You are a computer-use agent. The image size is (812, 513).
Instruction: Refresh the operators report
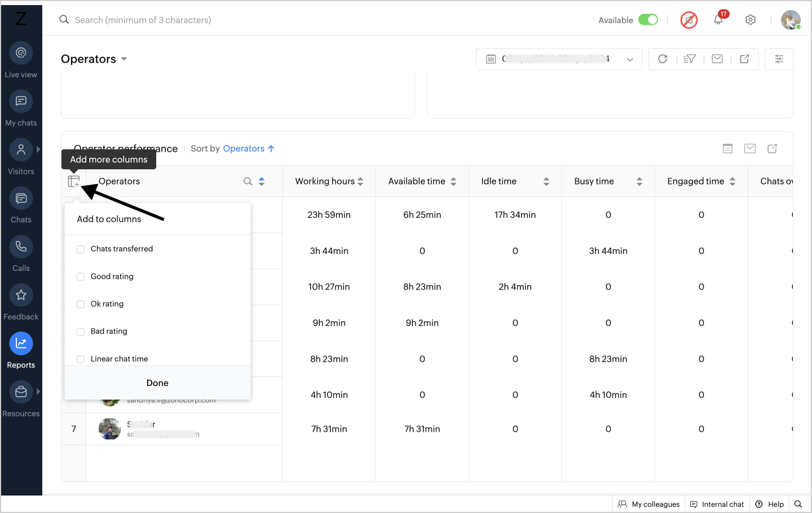pyautogui.click(x=663, y=59)
